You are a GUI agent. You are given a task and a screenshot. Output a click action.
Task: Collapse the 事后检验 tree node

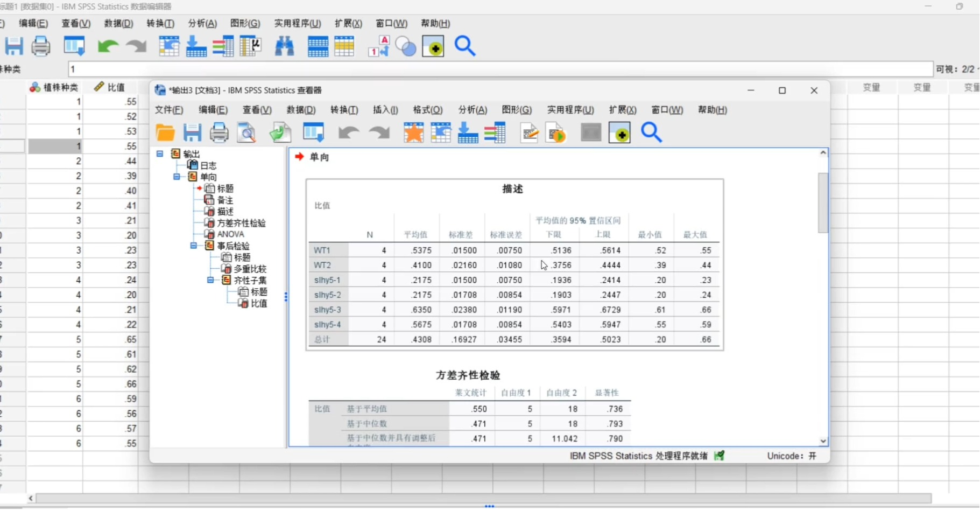[194, 246]
